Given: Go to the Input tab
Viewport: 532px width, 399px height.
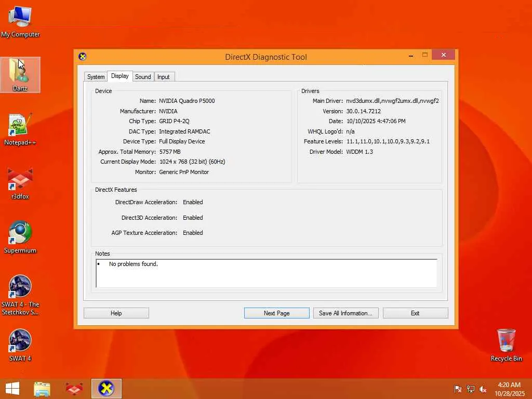Looking at the screenshot, I should tap(164, 77).
